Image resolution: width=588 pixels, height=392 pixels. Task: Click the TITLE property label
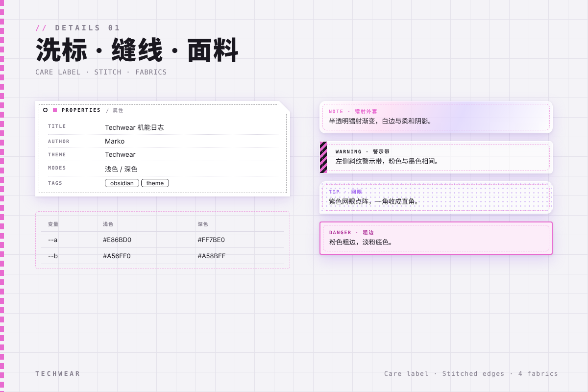pos(57,126)
